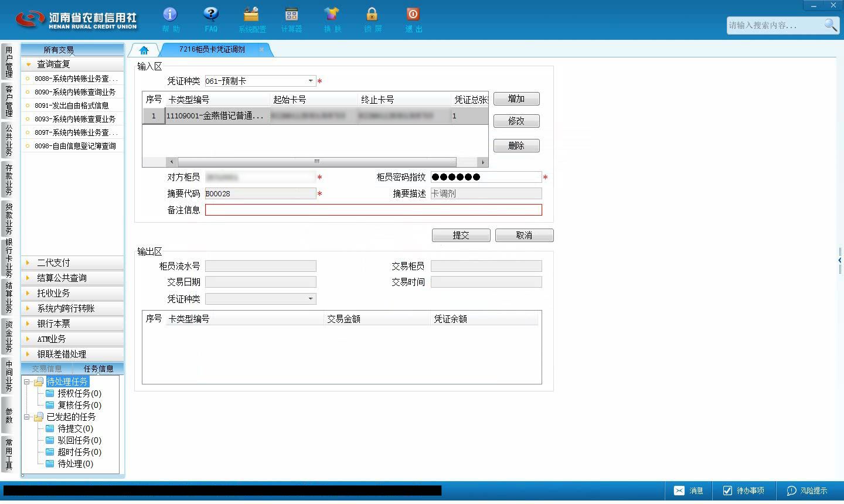Focus the 备注信息 remarks field
The image size is (844, 504).
click(373, 210)
